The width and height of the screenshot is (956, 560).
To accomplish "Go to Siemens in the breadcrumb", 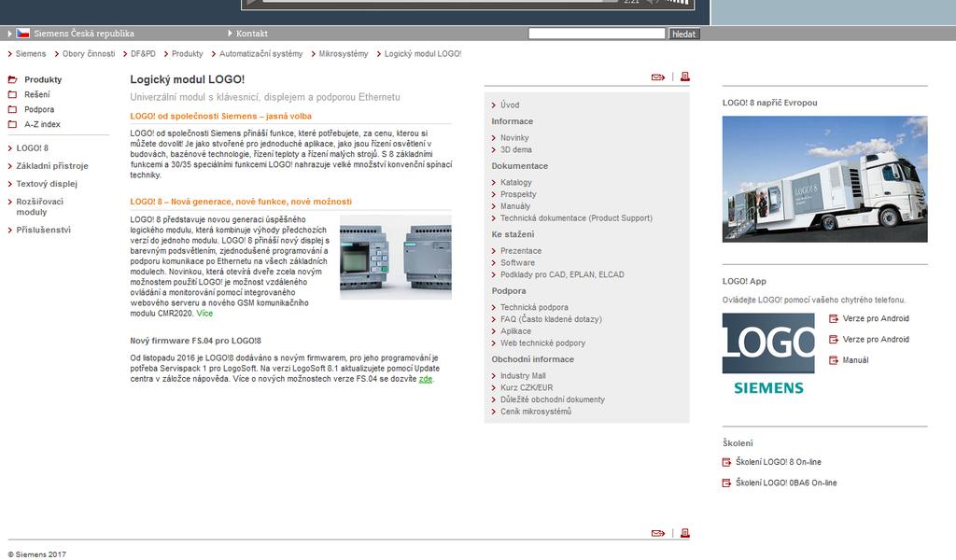I will point(31,53).
